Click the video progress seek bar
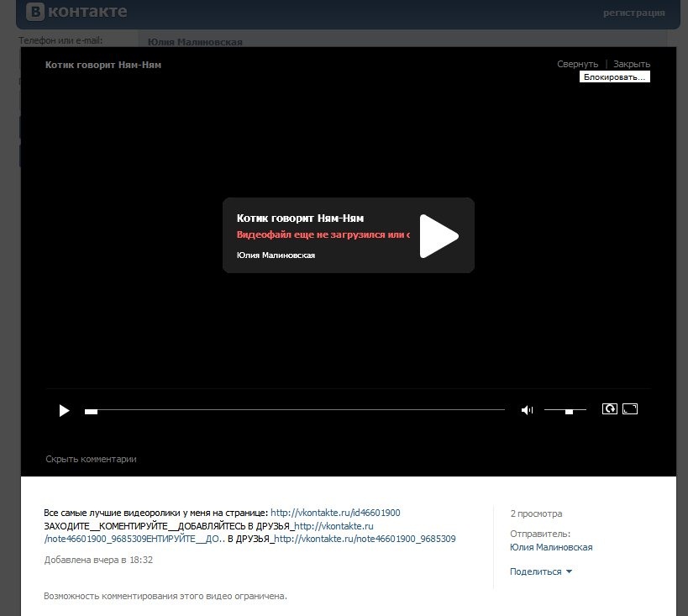Screen dimensions: 688x616 pyautogui.click(x=294, y=410)
